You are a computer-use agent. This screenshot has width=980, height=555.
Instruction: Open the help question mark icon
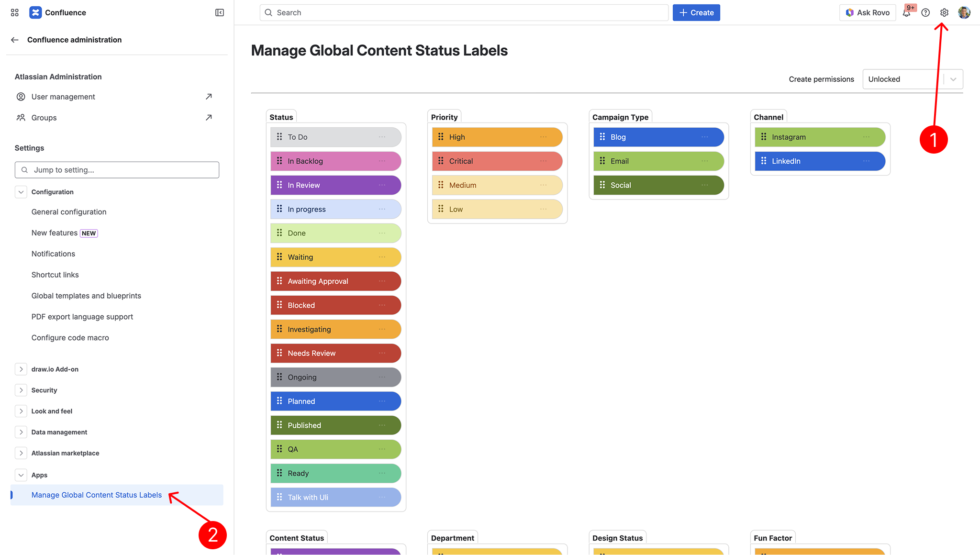[925, 13]
